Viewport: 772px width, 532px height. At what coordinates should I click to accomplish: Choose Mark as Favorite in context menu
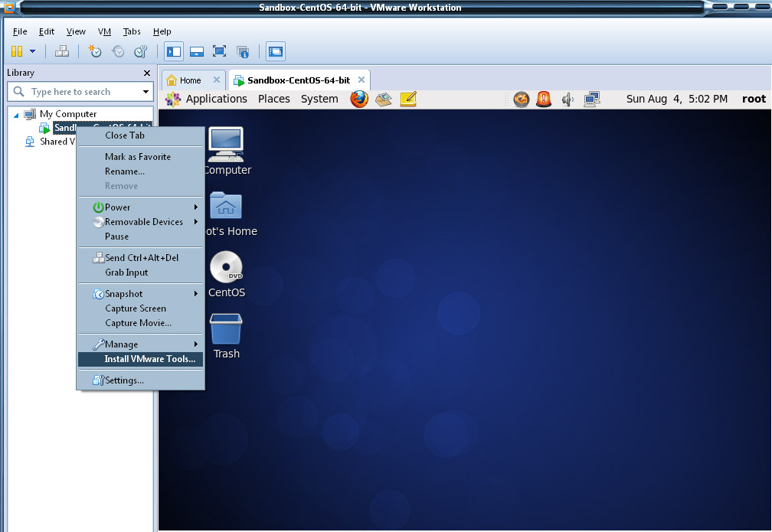(x=140, y=157)
